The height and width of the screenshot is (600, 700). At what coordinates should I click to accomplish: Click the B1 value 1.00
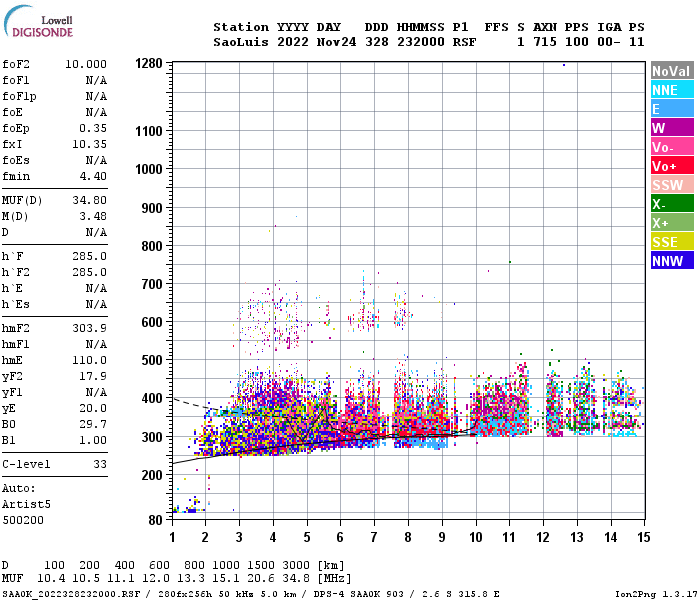pos(93,440)
